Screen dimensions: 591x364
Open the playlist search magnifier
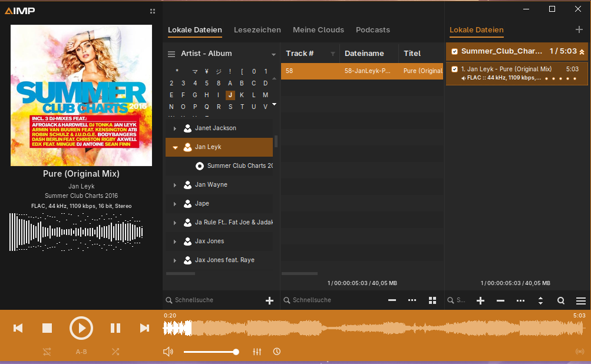(561, 301)
